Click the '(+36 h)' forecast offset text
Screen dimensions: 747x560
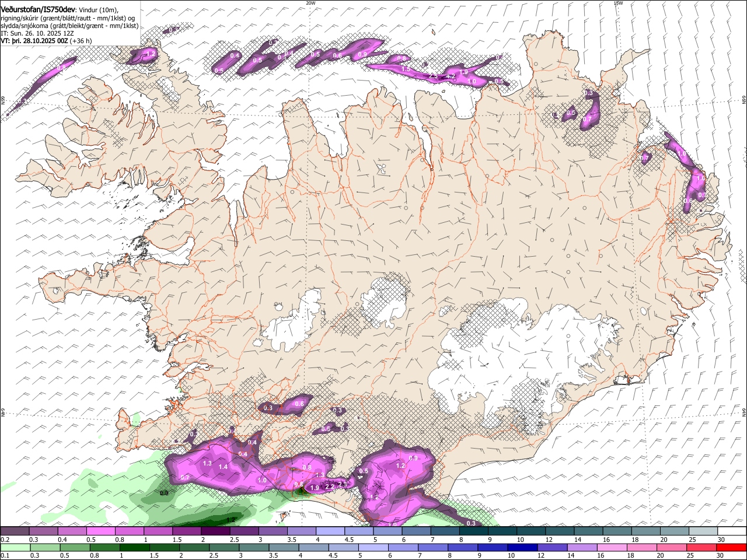point(81,41)
